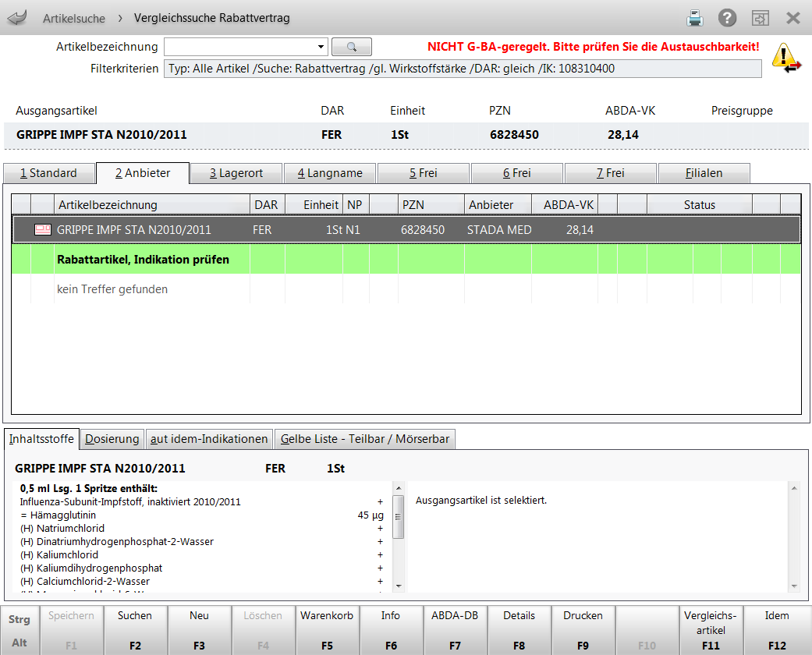Open the Dosierung tab

[x=112, y=439]
